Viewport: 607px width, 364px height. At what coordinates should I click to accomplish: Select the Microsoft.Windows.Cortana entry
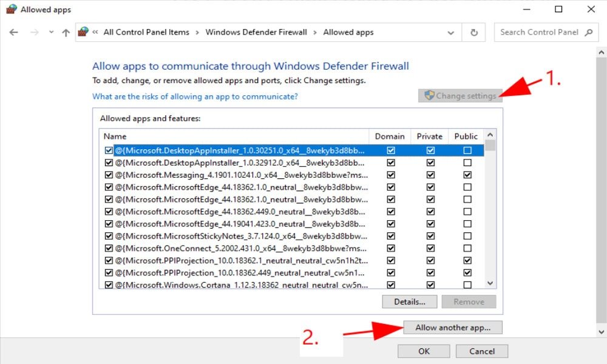click(x=241, y=285)
